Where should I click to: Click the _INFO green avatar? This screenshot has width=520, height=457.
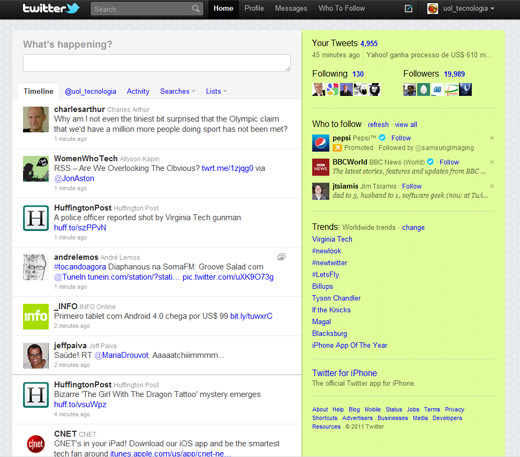[x=36, y=316]
